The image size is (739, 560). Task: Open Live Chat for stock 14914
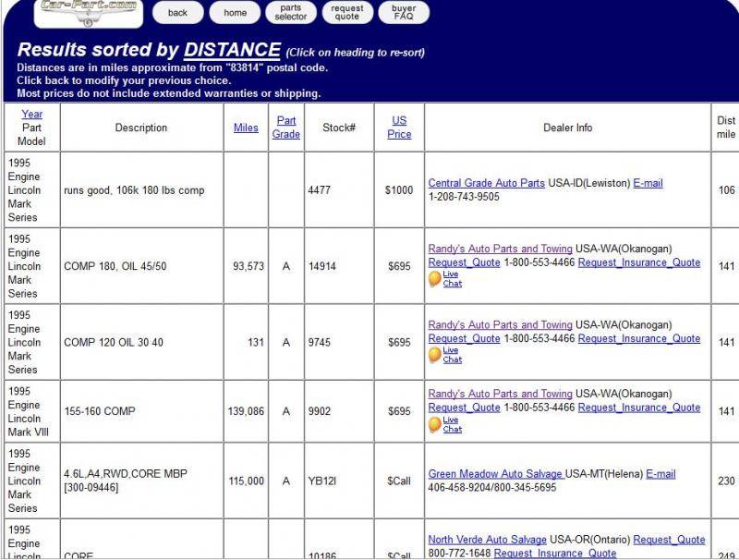(451, 278)
